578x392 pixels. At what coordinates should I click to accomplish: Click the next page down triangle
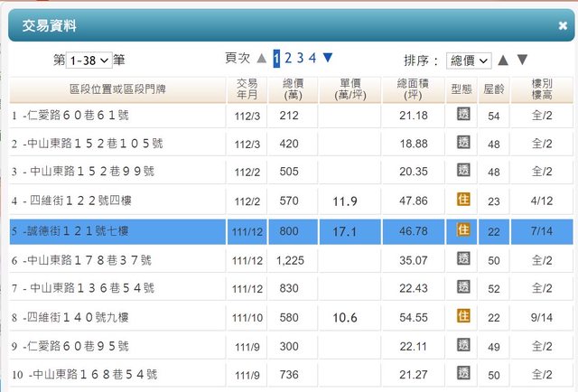(328, 59)
